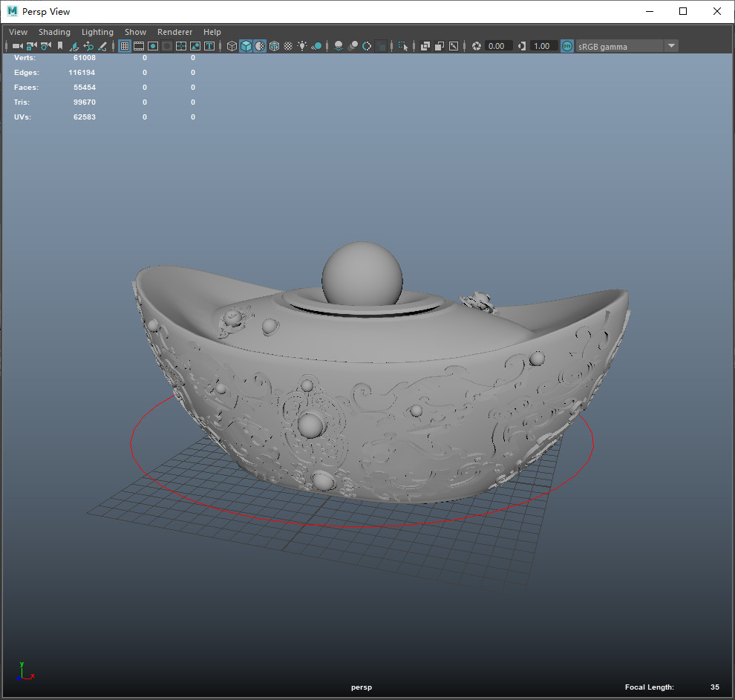
Task: Toggle the color management ON button
Action: (566, 46)
